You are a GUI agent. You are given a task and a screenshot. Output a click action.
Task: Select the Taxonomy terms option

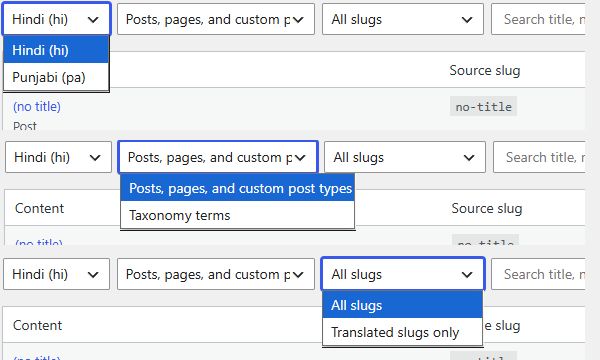pyautogui.click(x=237, y=215)
